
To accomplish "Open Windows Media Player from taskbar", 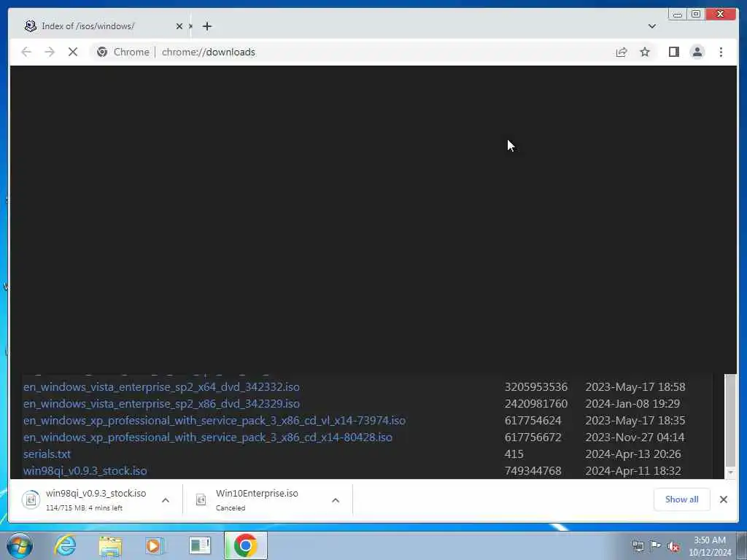I will click(154, 545).
